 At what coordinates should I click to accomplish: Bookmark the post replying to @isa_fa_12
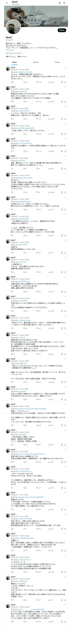tap(62, 272)
